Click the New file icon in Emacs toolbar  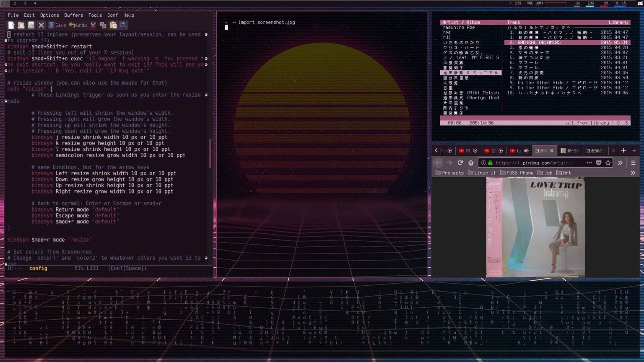coord(11,25)
